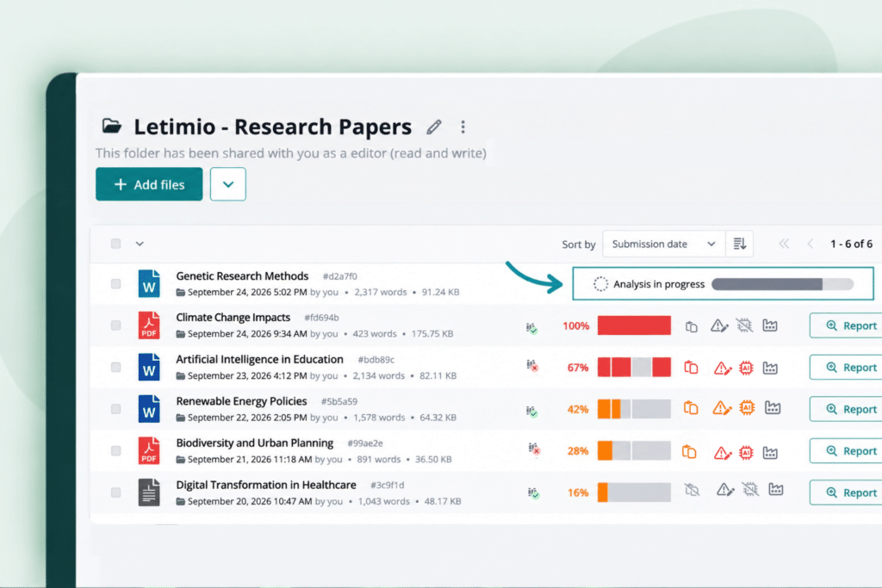
Task: Click copy-paste icon in Climate Change Impacts row
Action: (x=692, y=326)
